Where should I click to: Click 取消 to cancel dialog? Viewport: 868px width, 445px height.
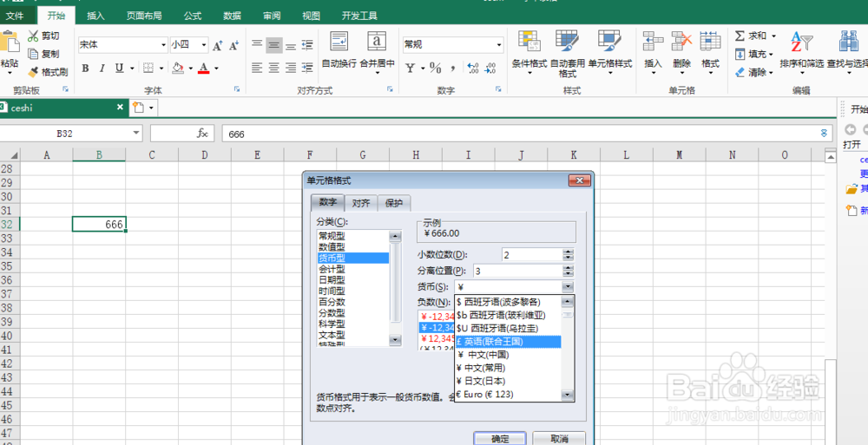coord(559,438)
